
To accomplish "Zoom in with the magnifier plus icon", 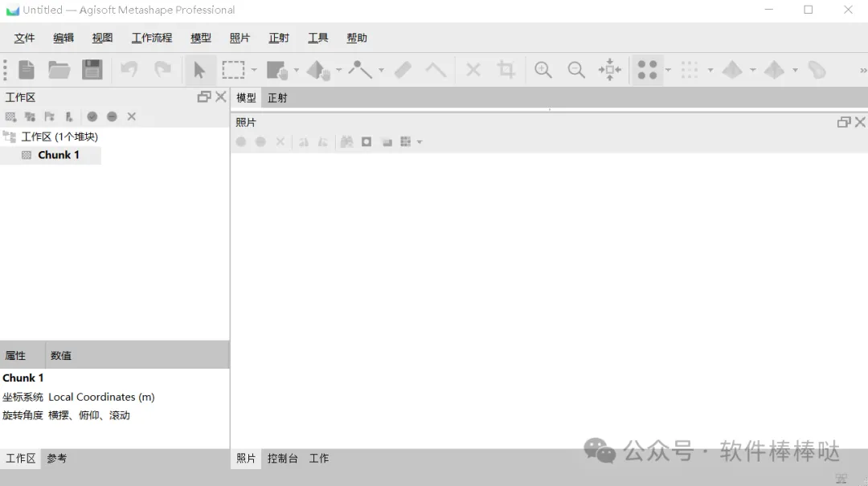I will click(543, 70).
